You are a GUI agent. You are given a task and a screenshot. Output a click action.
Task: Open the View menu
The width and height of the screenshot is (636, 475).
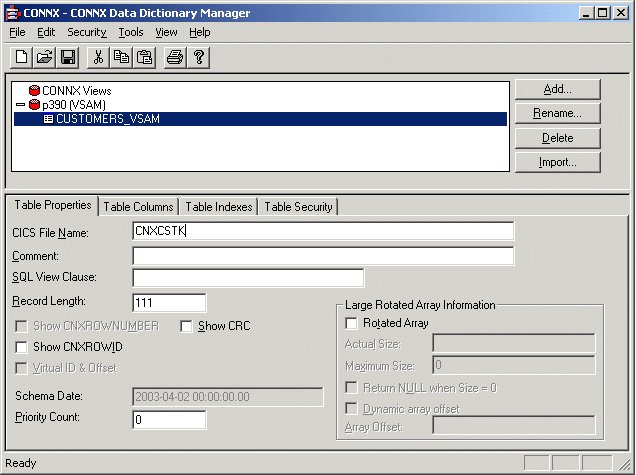tap(166, 32)
